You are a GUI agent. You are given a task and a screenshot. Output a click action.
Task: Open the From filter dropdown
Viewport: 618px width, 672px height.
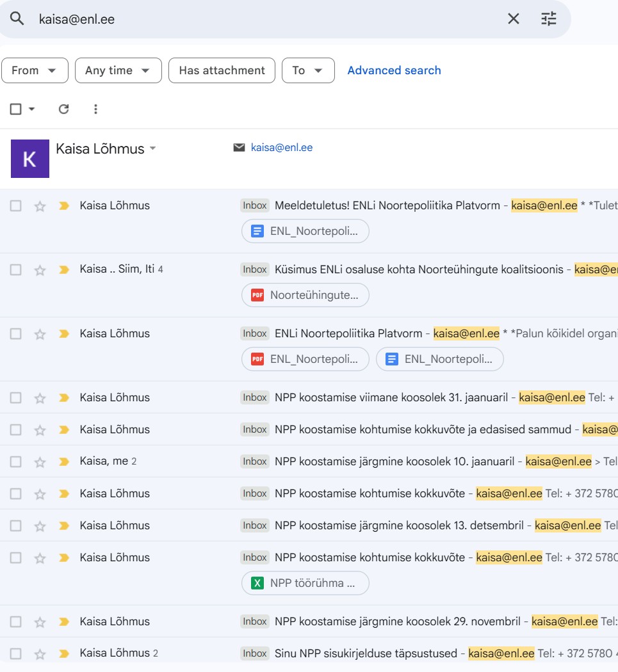35,70
